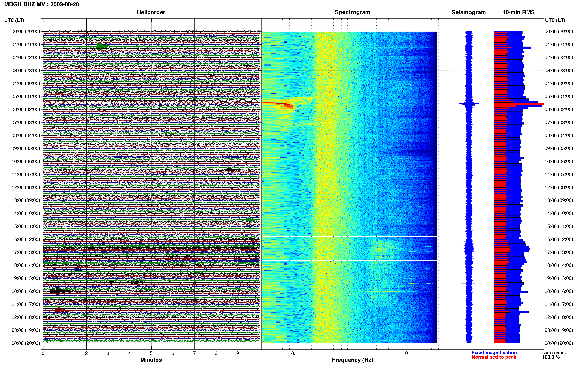Click right time label '08:00 (04:00)'
588x368 pixels.
click(559, 136)
